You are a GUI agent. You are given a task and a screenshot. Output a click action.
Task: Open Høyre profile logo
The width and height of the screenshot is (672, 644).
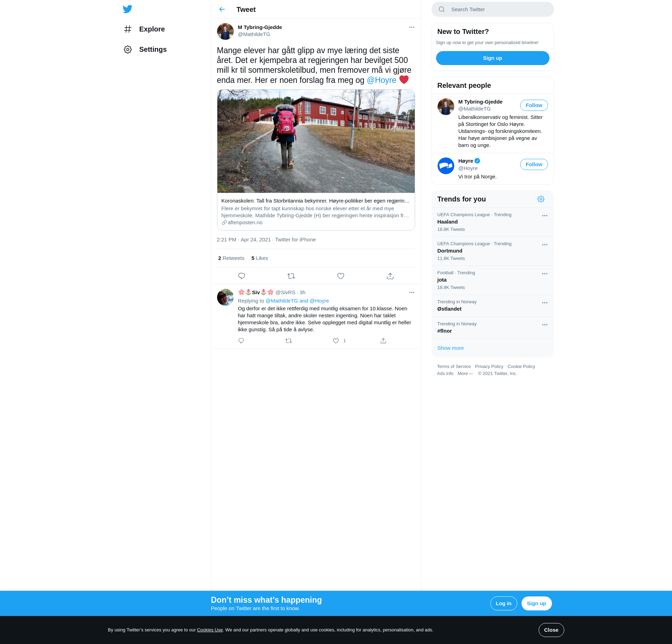[446, 166]
